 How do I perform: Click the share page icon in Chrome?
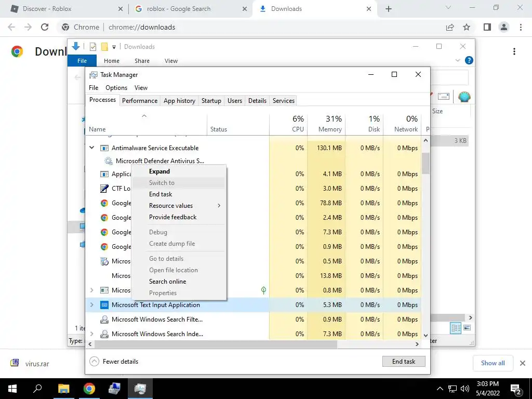click(x=450, y=27)
